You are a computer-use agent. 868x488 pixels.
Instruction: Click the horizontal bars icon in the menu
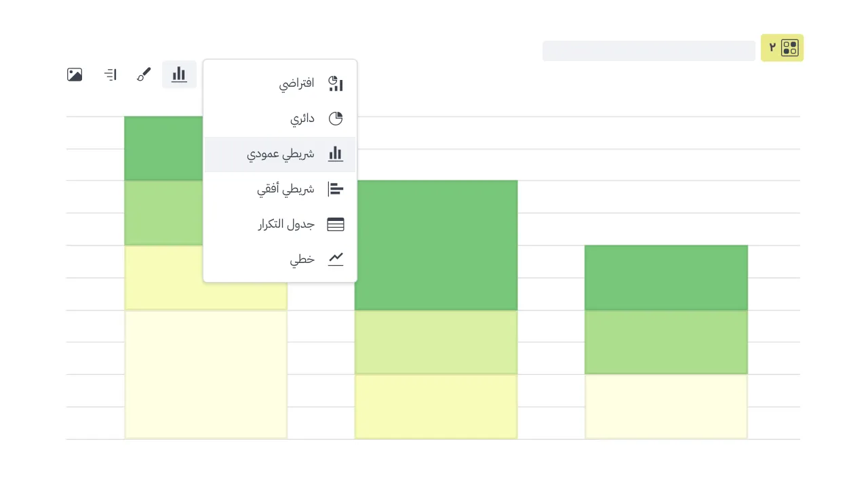pos(336,189)
